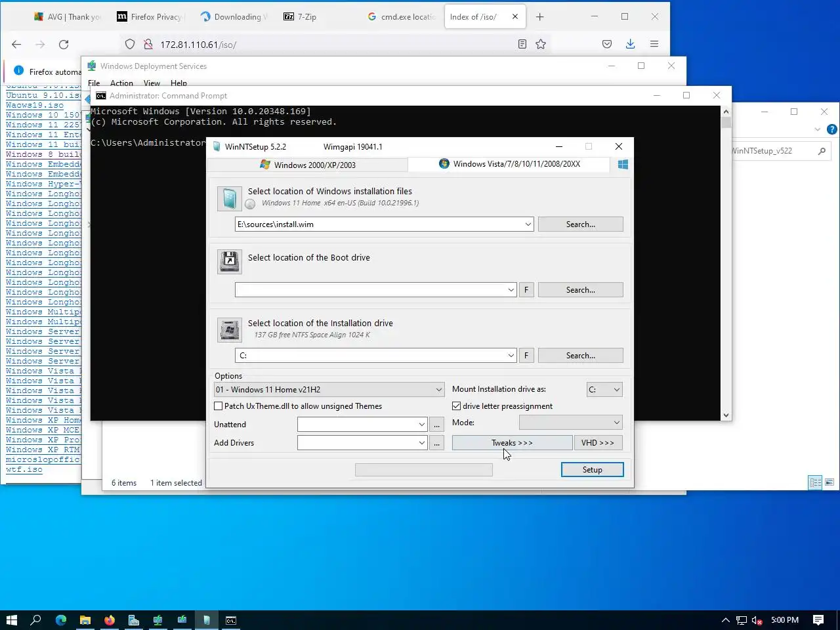Bookmark this page with the star icon

tap(541, 44)
